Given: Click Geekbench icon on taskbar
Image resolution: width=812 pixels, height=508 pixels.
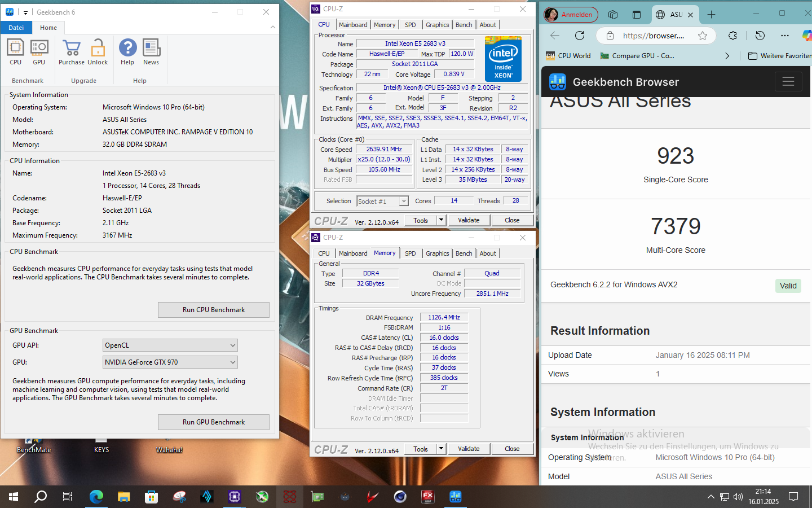Looking at the screenshot, I should 456,497.
